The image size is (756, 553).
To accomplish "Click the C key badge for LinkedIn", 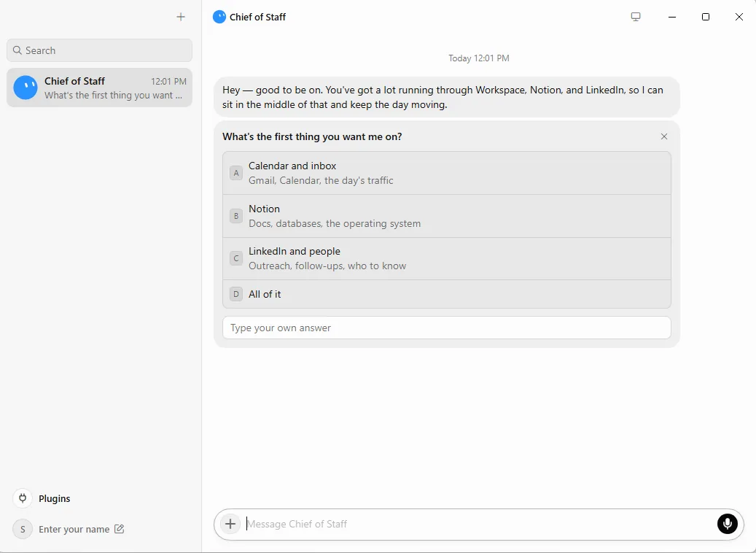I will (x=236, y=258).
